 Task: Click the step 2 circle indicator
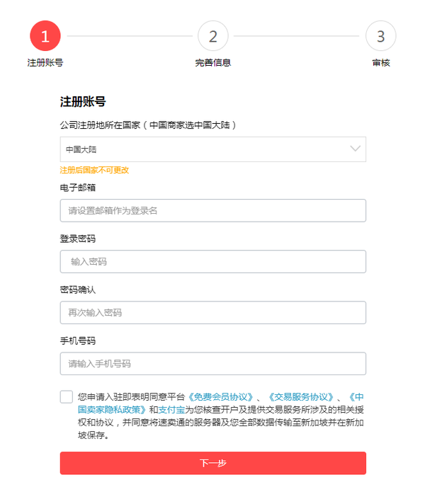pos(213,35)
